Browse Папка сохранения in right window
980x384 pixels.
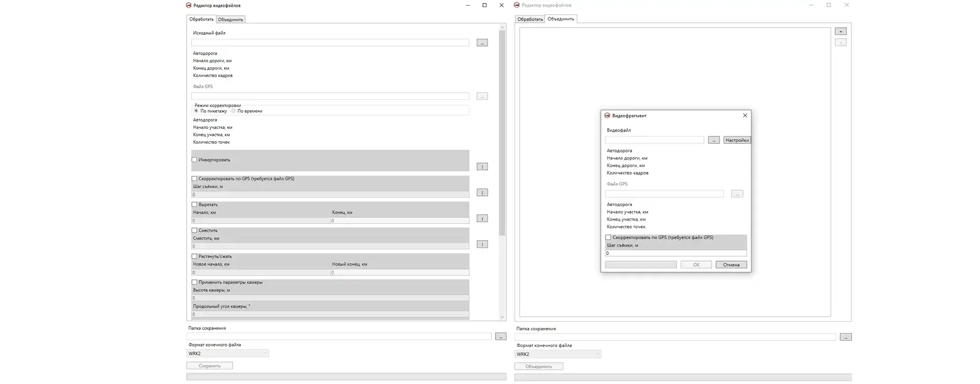[x=845, y=337]
